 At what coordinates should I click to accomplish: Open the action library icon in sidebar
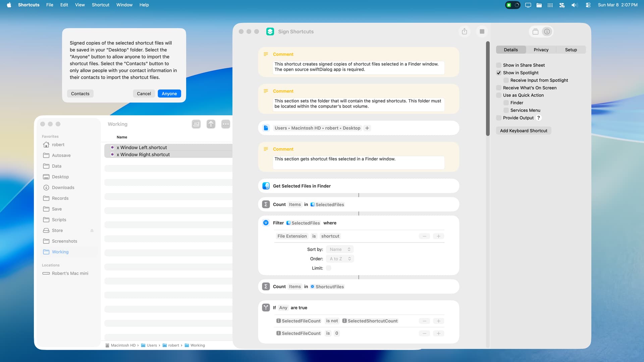(x=535, y=32)
